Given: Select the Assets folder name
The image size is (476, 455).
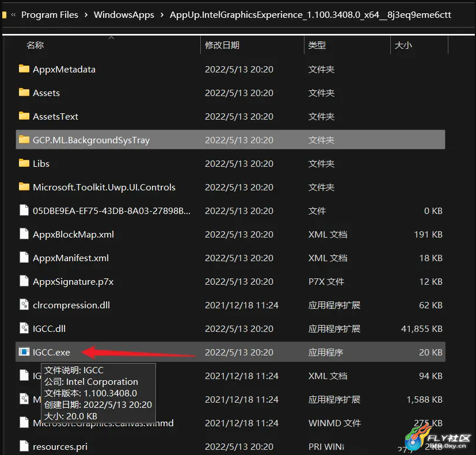Looking at the screenshot, I should coord(46,93).
